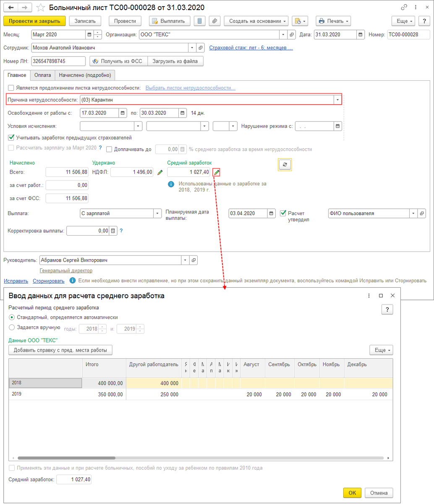
Task: Click the Отмена button in dialog
Action: tap(379, 493)
